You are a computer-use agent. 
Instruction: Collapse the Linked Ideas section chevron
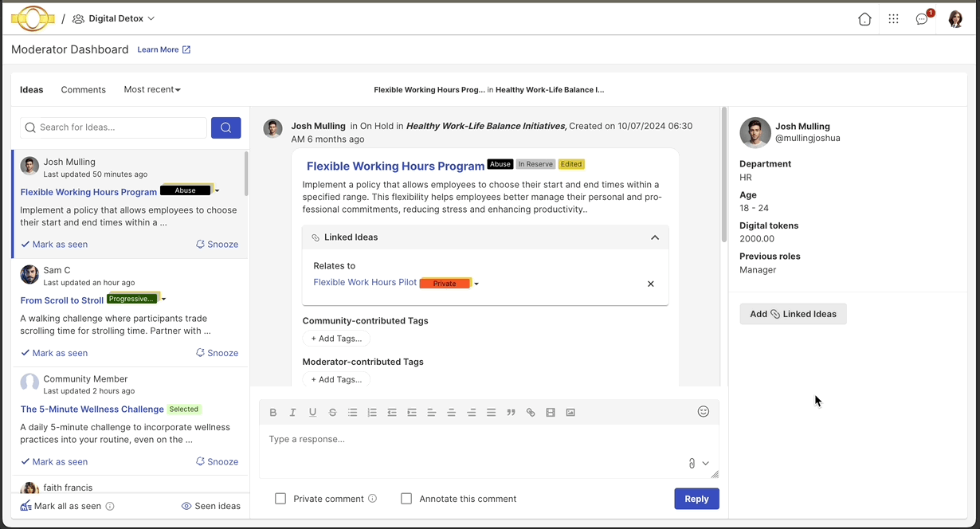tap(655, 237)
